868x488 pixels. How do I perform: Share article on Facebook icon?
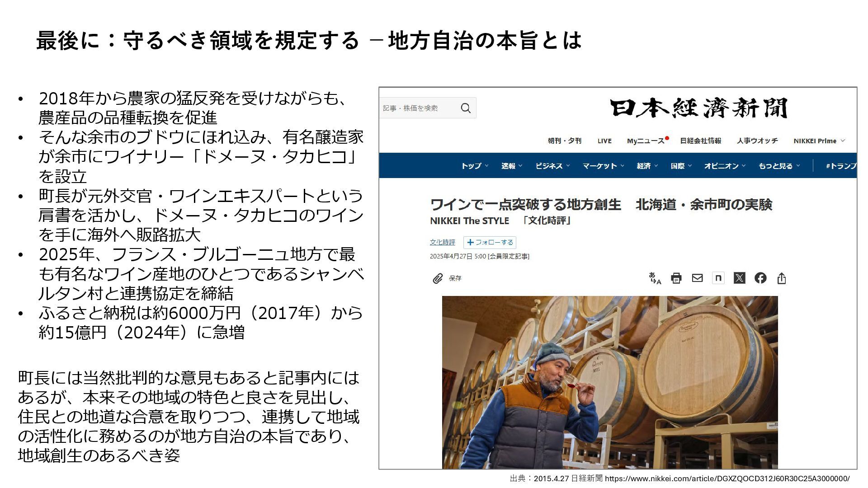[x=760, y=278]
